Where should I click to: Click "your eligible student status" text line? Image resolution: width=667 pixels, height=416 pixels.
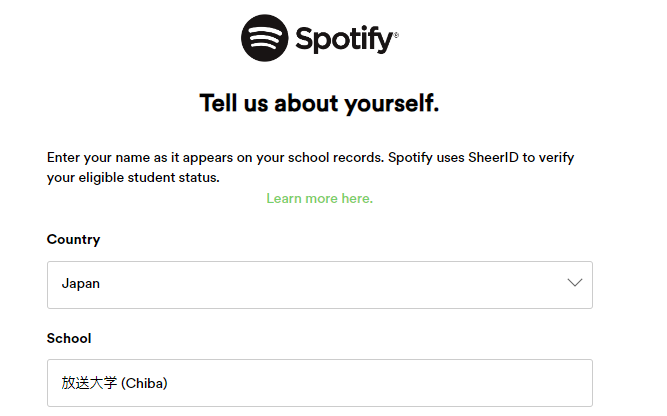click(x=133, y=178)
